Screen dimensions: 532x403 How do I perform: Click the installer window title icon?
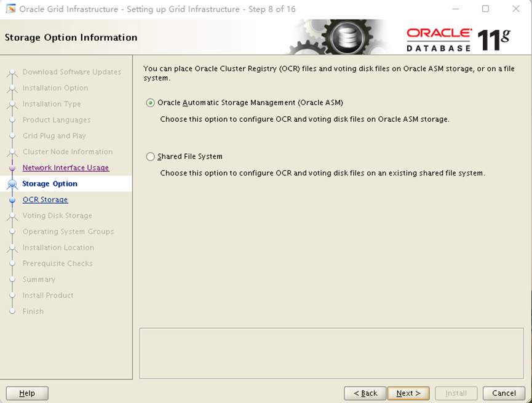pyautogui.click(x=11, y=9)
